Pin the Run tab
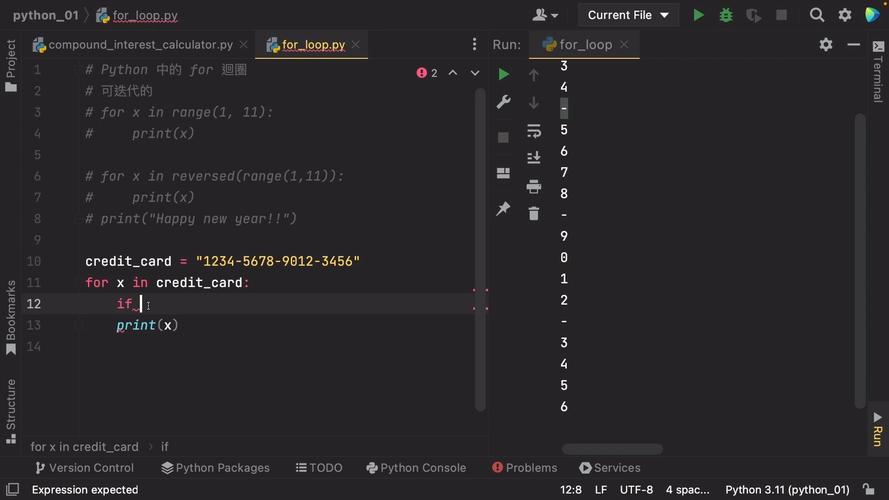The height and width of the screenshot is (500, 889). tap(503, 209)
